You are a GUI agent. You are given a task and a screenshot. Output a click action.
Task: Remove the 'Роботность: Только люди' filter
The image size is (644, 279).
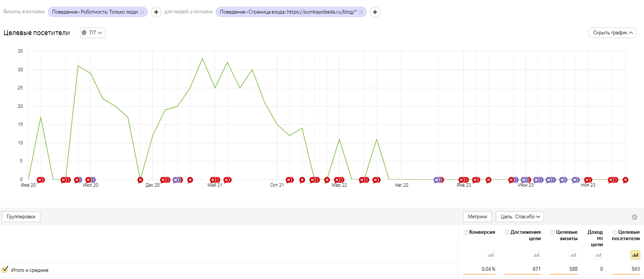142,12
